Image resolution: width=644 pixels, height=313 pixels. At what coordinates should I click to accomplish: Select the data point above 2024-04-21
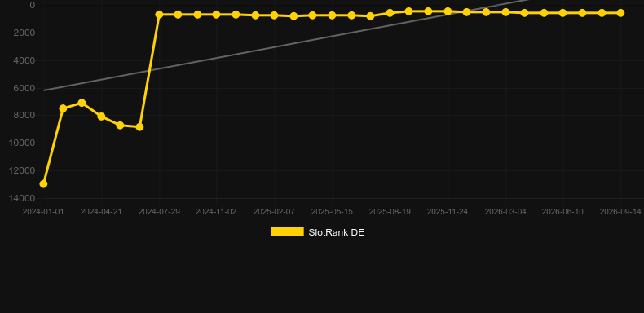click(101, 117)
